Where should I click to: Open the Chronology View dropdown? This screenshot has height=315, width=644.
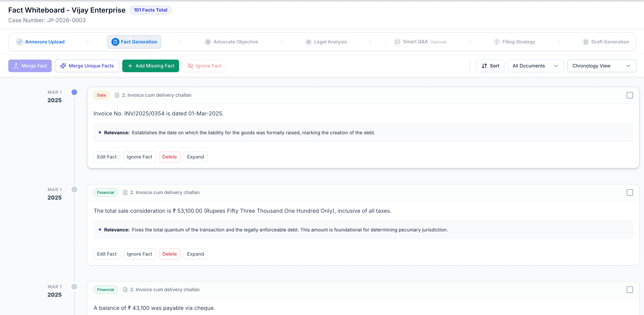coord(602,66)
